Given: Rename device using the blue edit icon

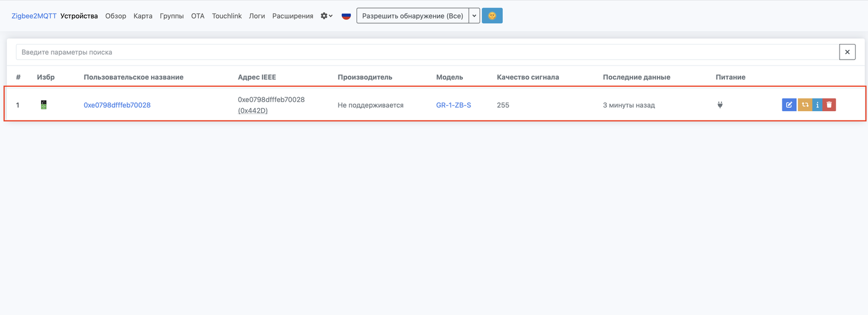Looking at the screenshot, I should [x=789, y=105].
